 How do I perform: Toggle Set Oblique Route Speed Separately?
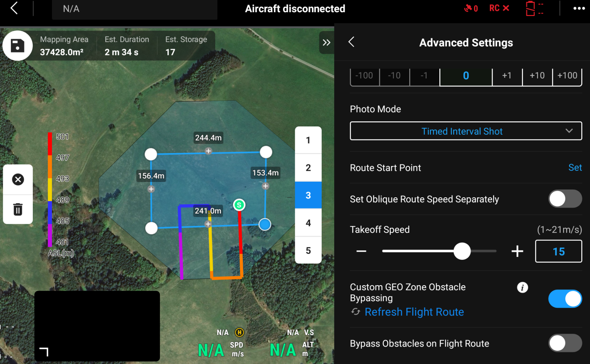[565, 199]
